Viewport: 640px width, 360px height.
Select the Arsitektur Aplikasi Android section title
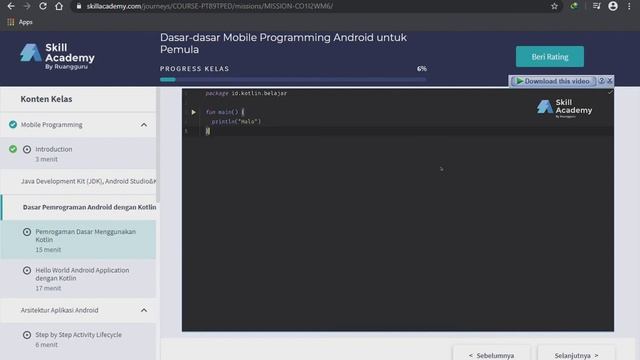coord(60,310)
